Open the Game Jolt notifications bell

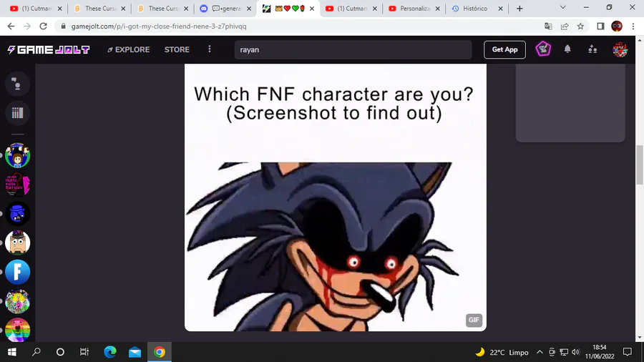coord(567,49)
